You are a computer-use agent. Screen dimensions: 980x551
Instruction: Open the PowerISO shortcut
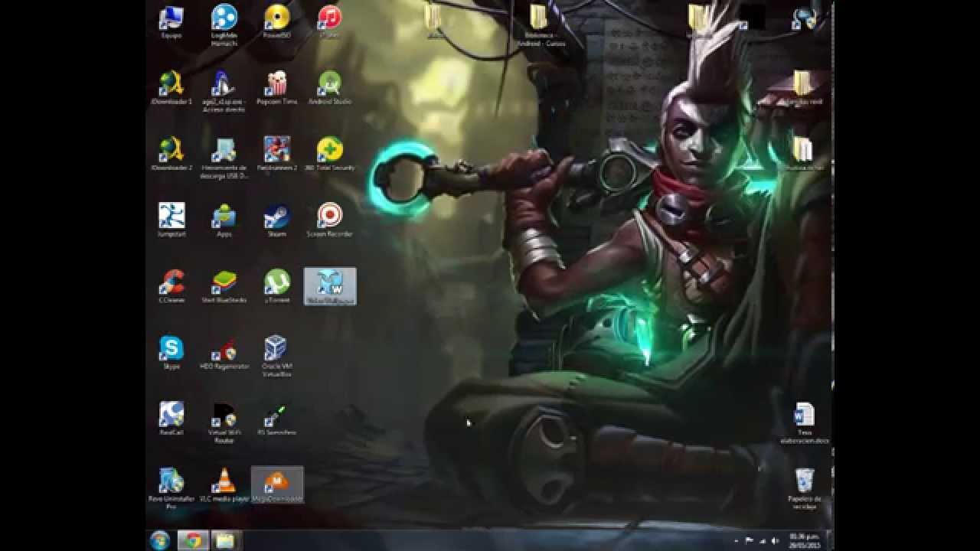(x=276, y=21)
